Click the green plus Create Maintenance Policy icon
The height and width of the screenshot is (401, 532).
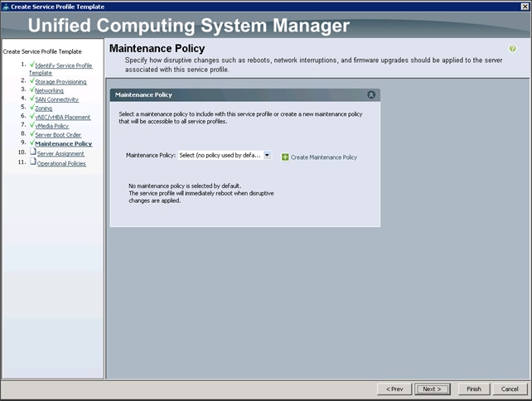[x=285, y=157]
